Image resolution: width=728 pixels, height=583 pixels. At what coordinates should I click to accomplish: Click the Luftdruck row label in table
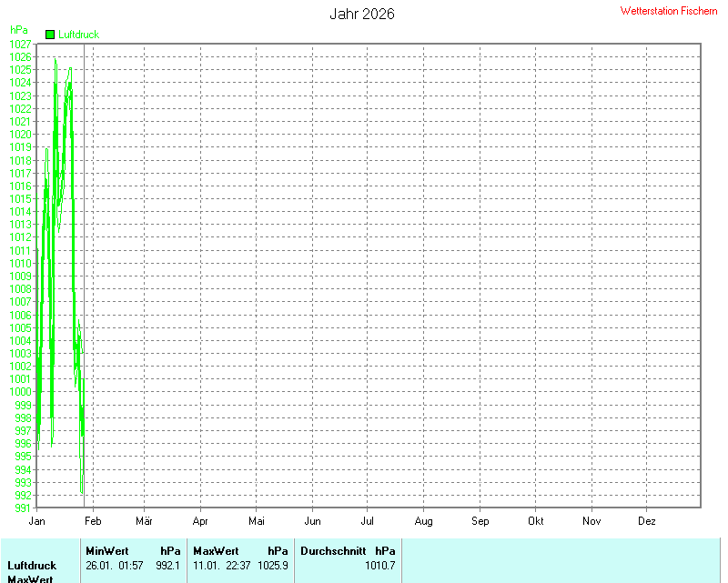click(32, 565)
